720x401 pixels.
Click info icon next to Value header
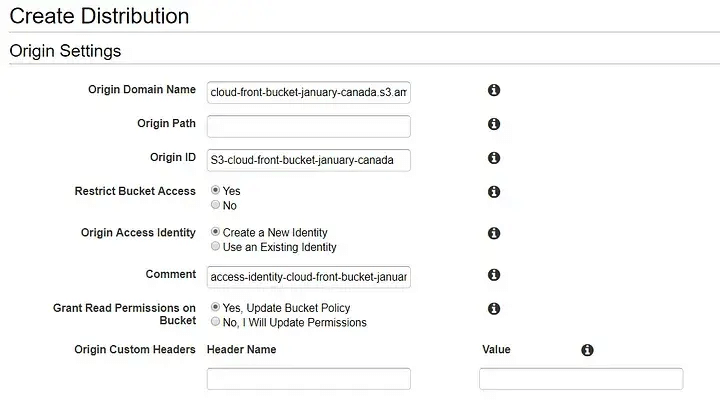(x=587, y=350)
